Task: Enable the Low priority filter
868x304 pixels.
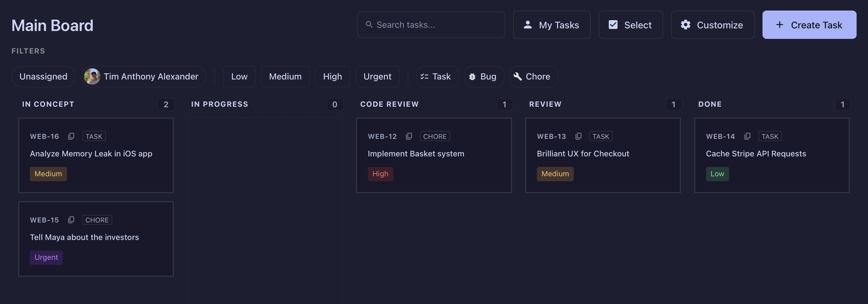Action: (x=239, y=77)
